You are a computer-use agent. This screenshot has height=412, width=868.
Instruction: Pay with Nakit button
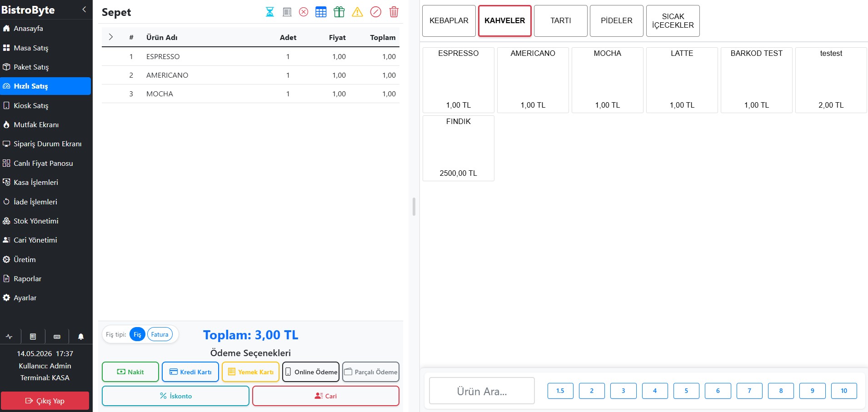[x=130, y=372]
